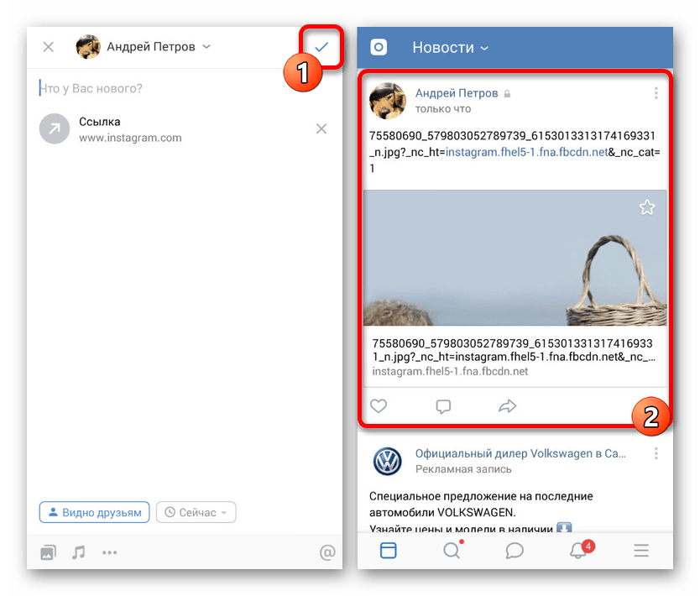700x596 pixels.
Task: Click the 'Рекламная запись' label
Action: point(463,469)
